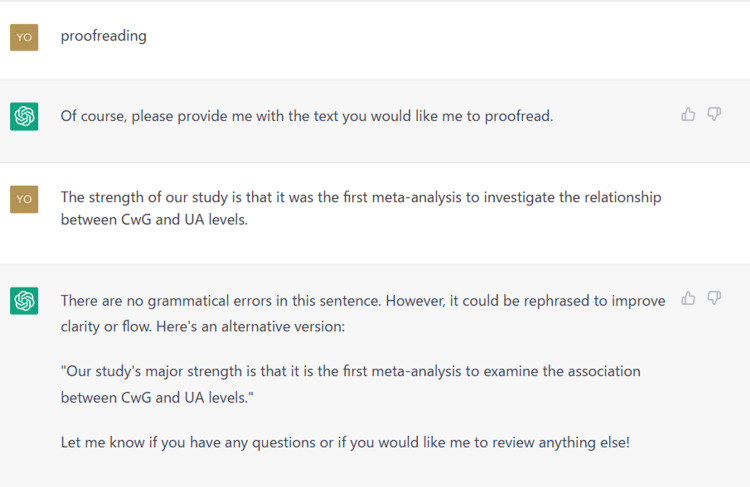Image resolution: width=750 pixels, height=487 pixels.
Task: Click the "proofreading" user message text
Action: [x=103, y=36]
